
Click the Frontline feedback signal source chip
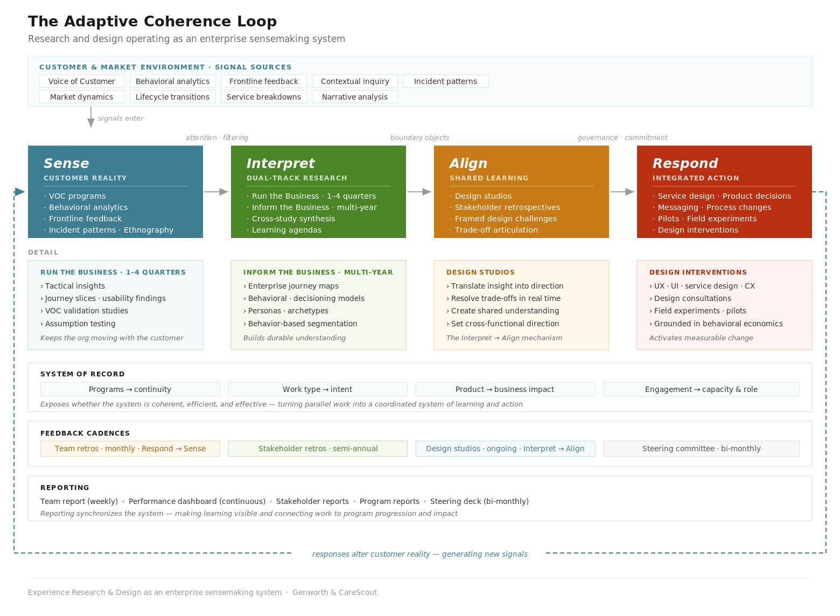coord(264,81)
